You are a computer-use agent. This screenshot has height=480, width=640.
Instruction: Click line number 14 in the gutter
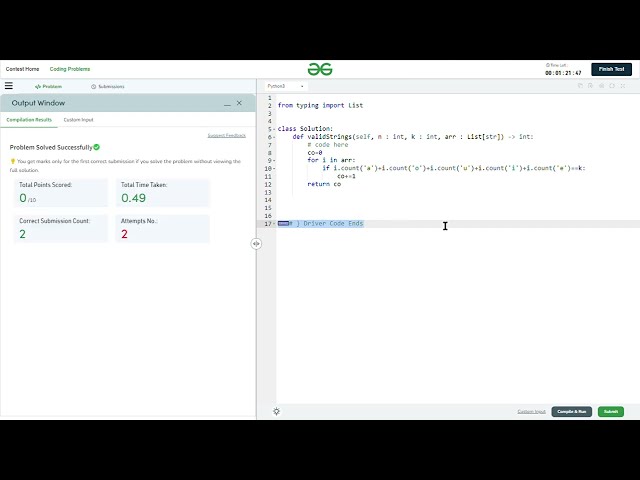tap(268, 200)
